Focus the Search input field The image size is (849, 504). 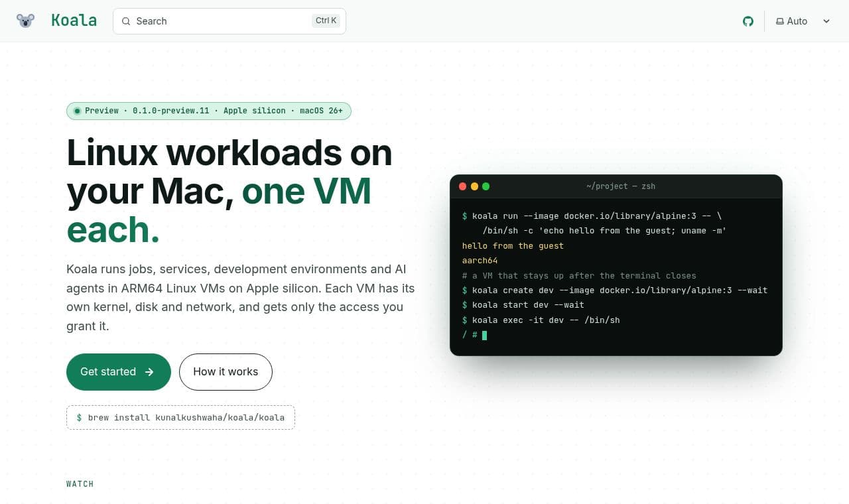[229, 21]
